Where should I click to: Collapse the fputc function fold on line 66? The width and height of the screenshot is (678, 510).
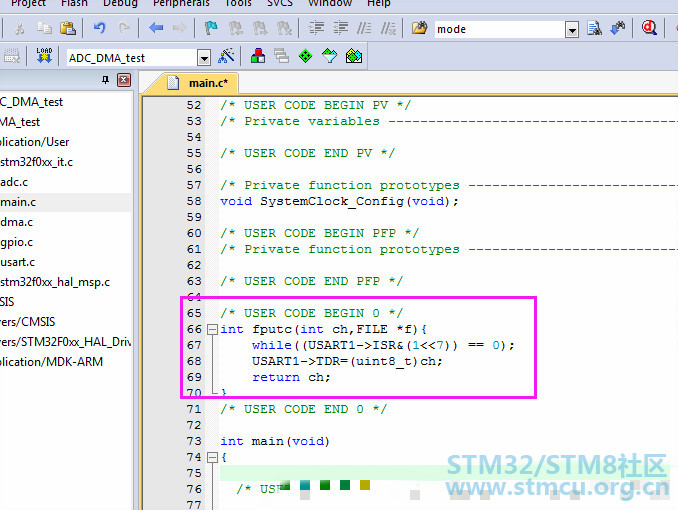coord(212,330)
